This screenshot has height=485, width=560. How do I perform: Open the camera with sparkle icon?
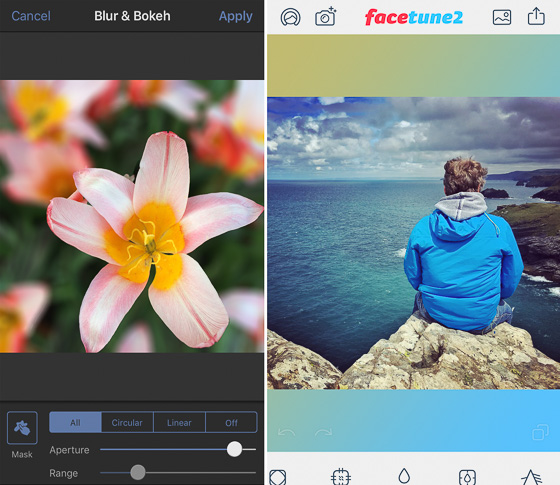pyautogui.click(x=325, y=16)
